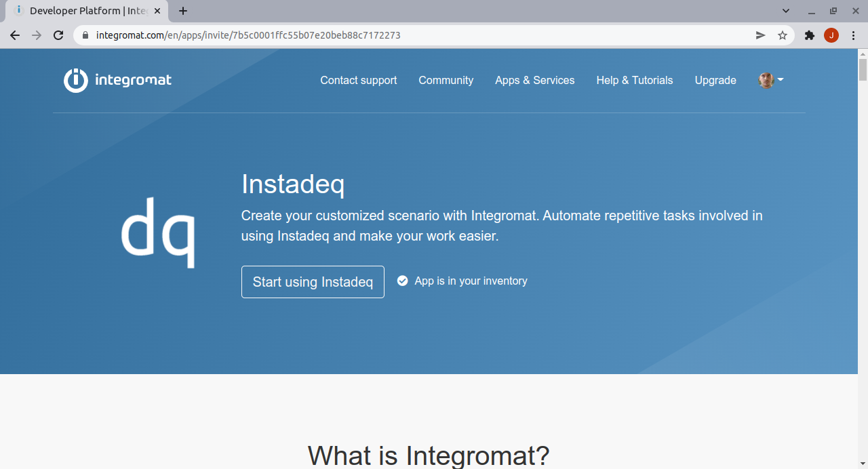Click the page vertical scrollbar thumb
Image resolution: width=868 pixels, height=469 pixels.
pyautogui.click(x=863, y=70)
